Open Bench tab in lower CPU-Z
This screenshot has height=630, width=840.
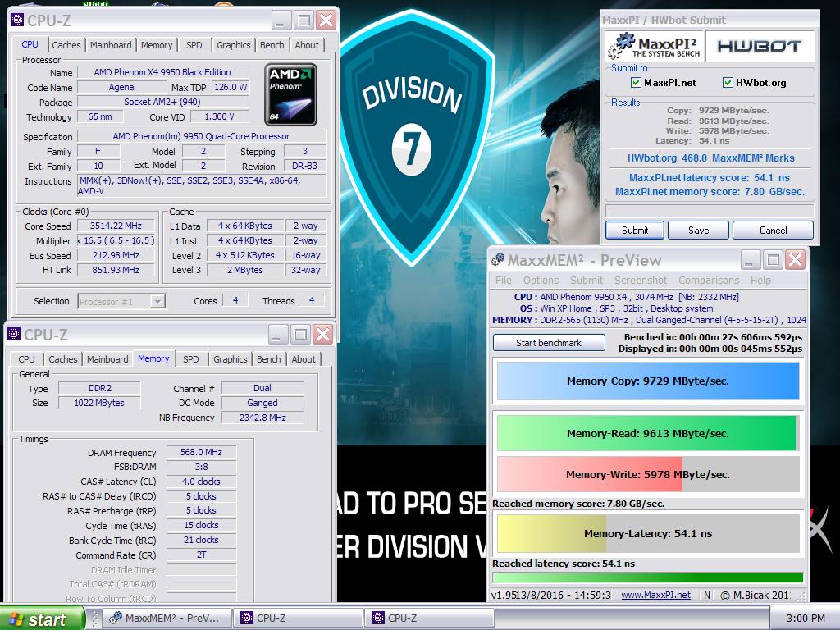[269, 359]
